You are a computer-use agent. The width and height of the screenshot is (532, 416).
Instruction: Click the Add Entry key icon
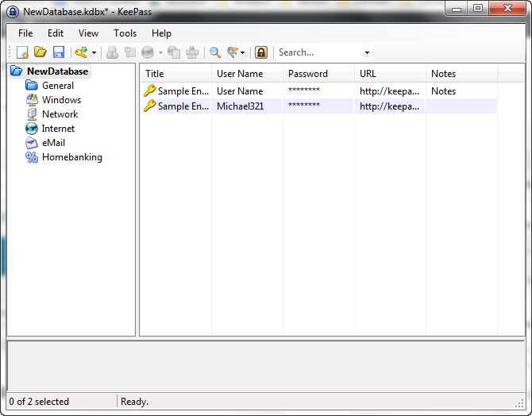click(81, 52)
